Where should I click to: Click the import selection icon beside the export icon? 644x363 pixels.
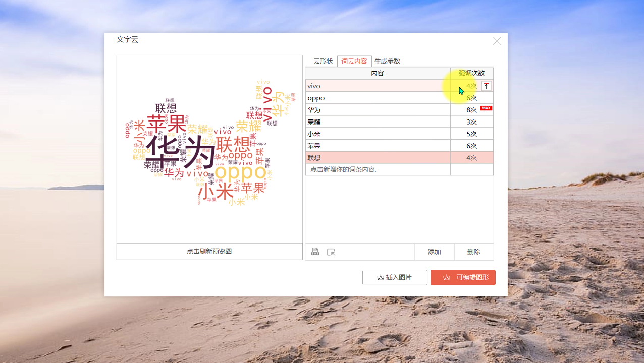(331, 252)
